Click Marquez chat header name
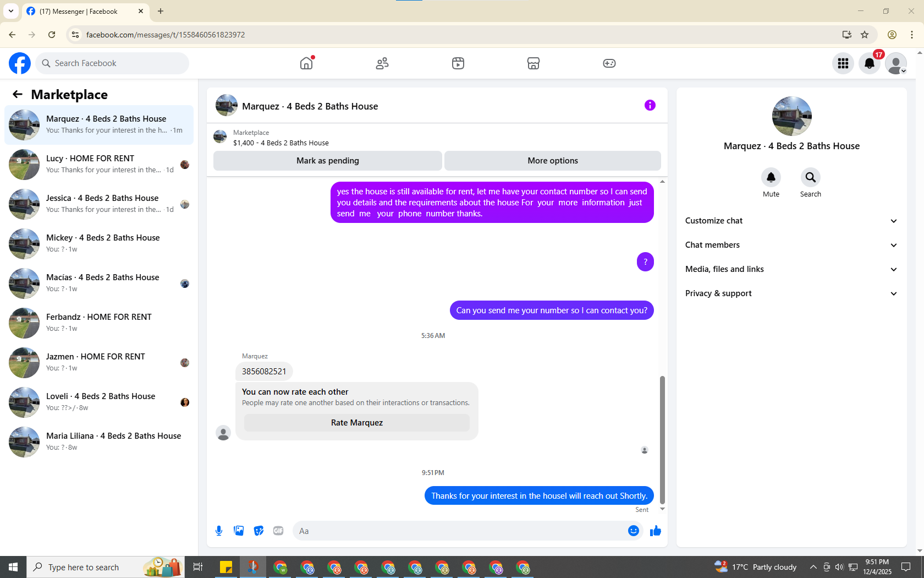This screenshot has width=924, height=578. pos(310,106)
